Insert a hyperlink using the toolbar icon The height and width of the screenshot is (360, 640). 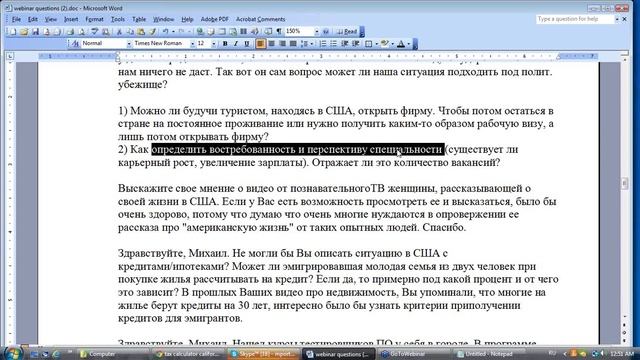point(200,31)
